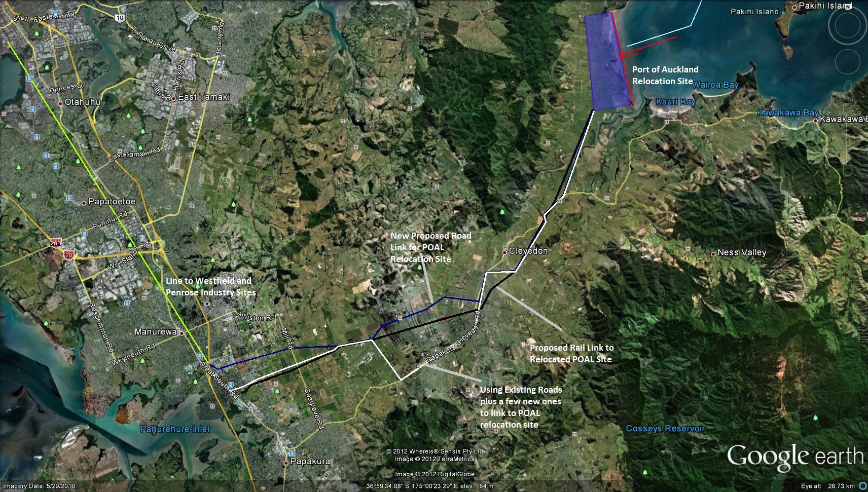Click the Cosseys Reservoir water label
Image resolution: width=868 pixels, height=492 pixels.
point(665,429)
